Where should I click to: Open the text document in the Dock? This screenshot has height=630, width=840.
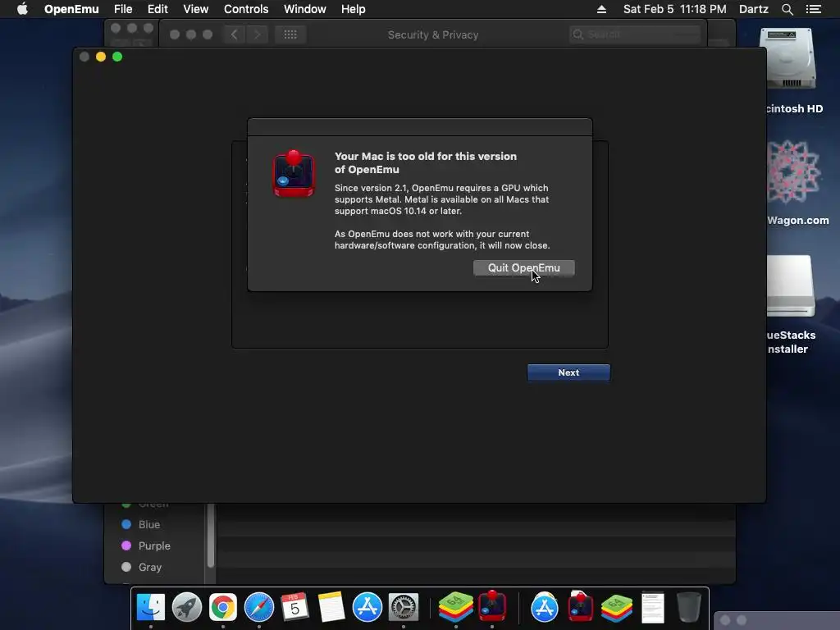(x=652, y=607)
